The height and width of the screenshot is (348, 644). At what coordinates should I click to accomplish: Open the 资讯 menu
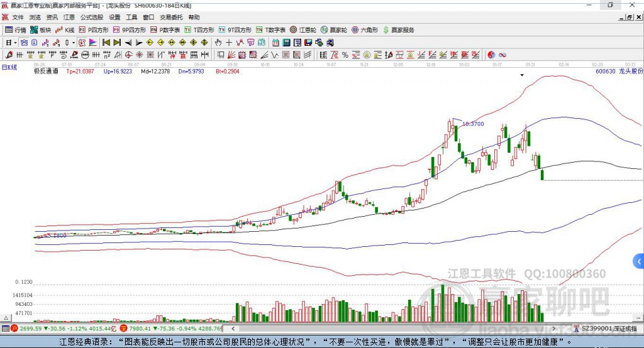(52, 17)
